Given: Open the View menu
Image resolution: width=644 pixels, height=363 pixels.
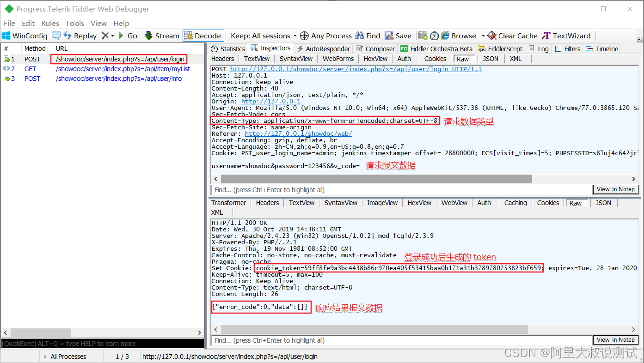Looking at the screenshot, I should tap(98, 23).
